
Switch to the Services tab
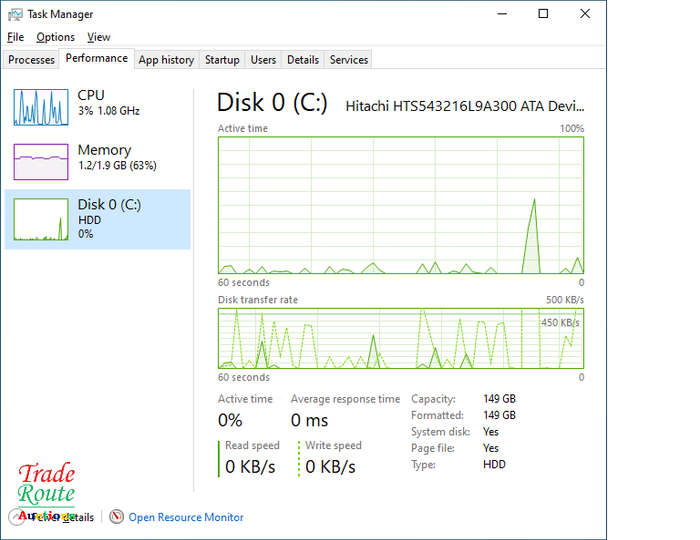click(x=349, y=60)
